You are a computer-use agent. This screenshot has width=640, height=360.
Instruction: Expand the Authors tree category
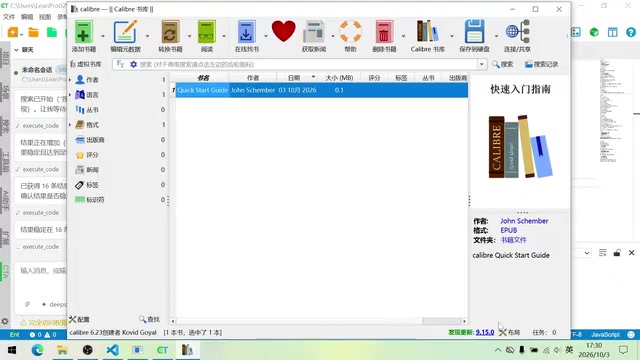(x=70, y=80)
